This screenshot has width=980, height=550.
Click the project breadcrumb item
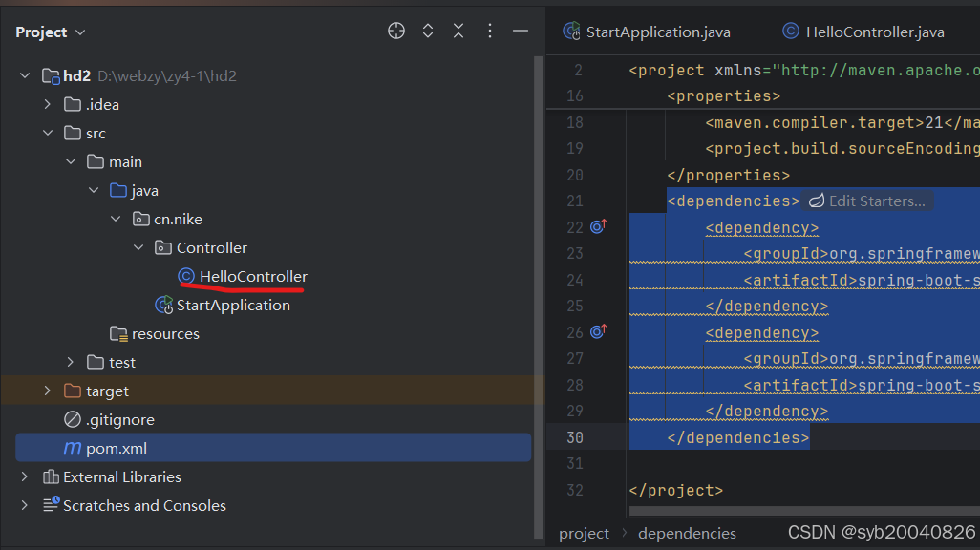coord(584,533)
